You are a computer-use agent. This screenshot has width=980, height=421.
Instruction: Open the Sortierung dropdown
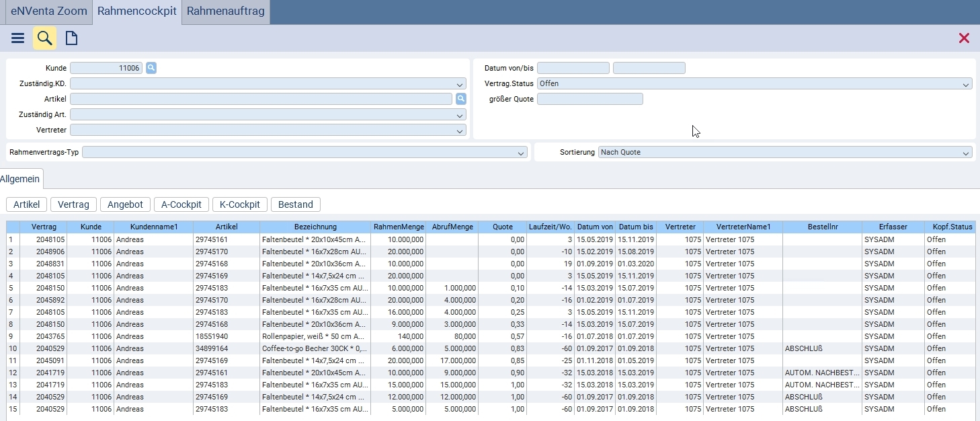966,153
